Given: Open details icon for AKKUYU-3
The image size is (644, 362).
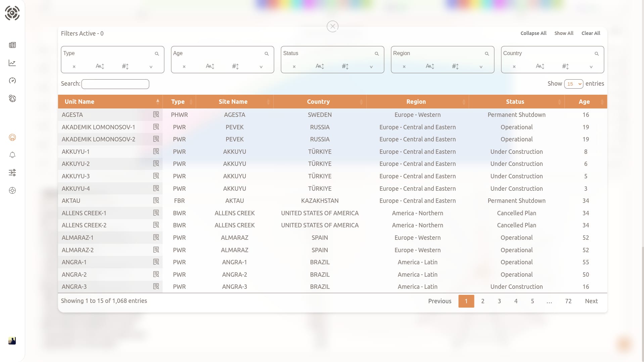Looking at the screenshot, I should (x=156, y=176).
